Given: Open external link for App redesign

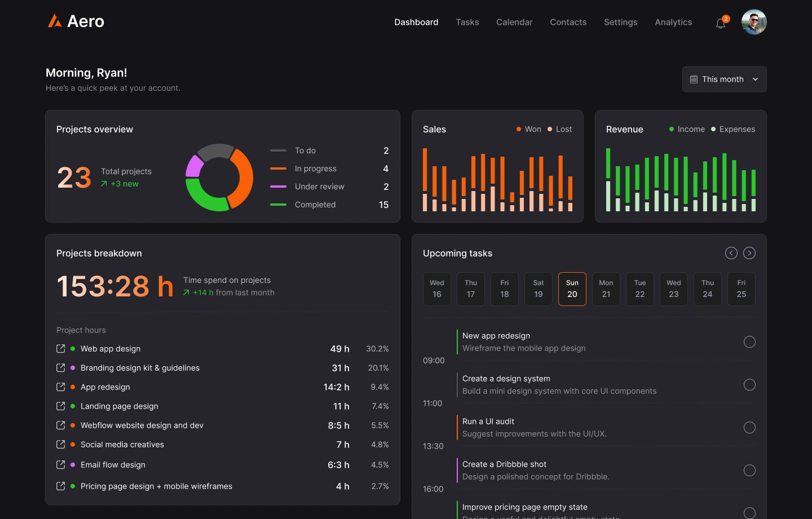Looking at the screenshot, I should 60,387.
